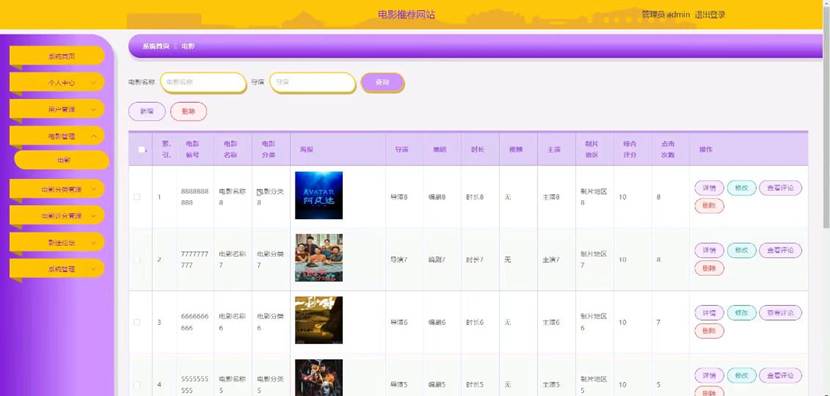Click the 电影推荐网站 site title
Screen dimensions: 830x396
coord(407,15)
